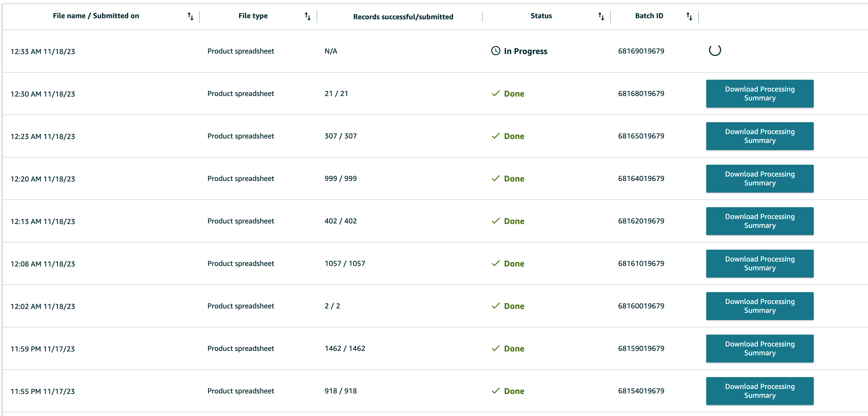Click the In Progress status text
This screenshot has height=416, width=868.
coord(525,51)
